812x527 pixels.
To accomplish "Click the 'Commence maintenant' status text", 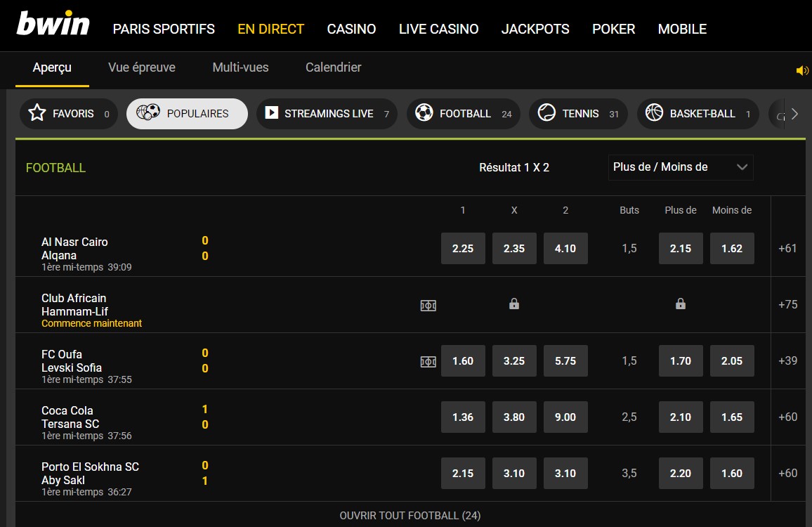I will click(91, 323).
